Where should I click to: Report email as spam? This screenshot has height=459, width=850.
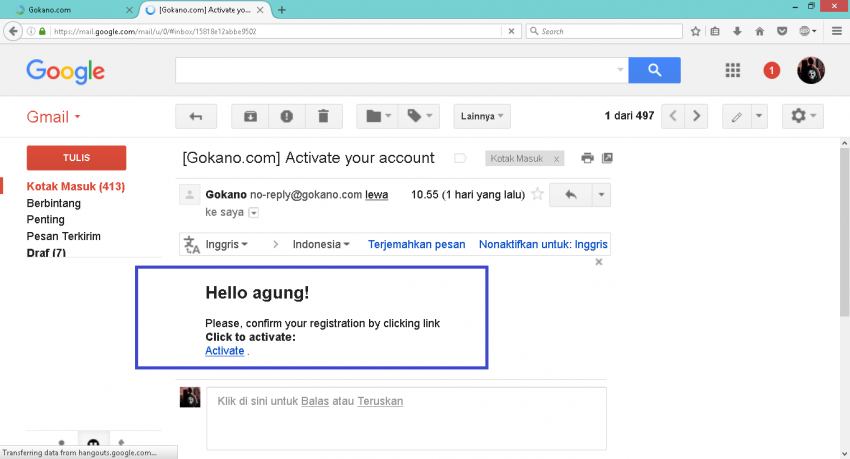[287, 117]
